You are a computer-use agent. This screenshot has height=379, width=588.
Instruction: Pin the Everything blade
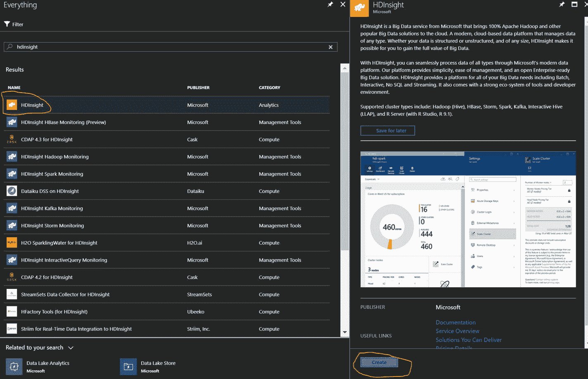point(330,4)
